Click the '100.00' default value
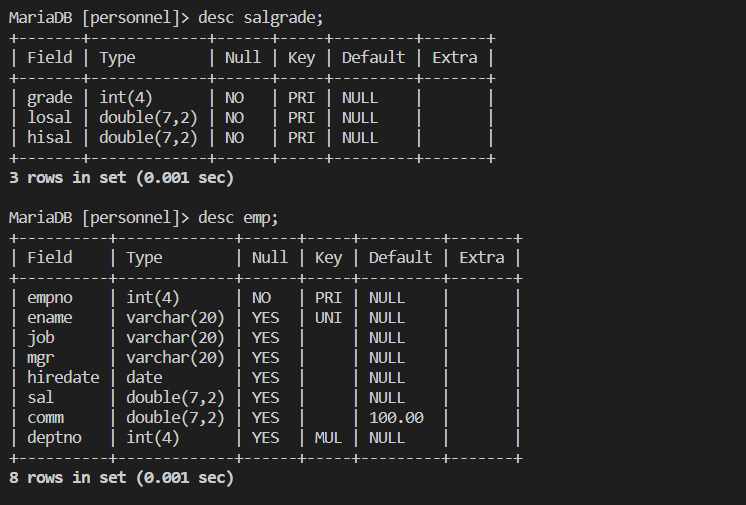Screen dimensions: 746x505 click(396, 418)
